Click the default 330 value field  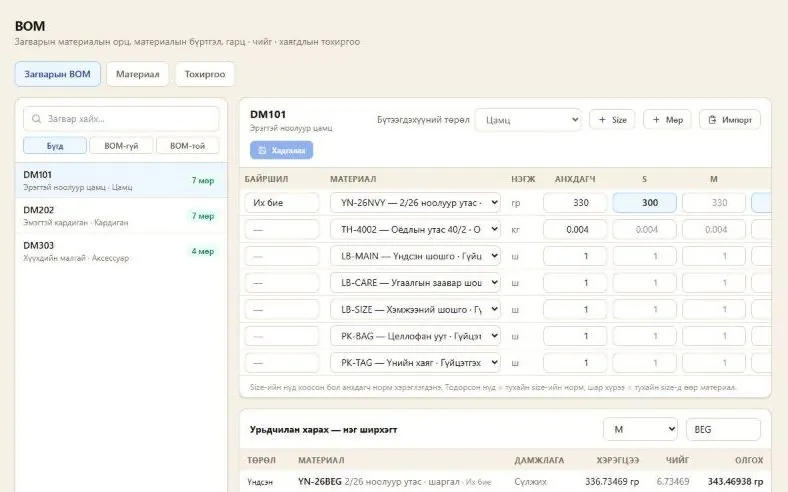point(575,203)
